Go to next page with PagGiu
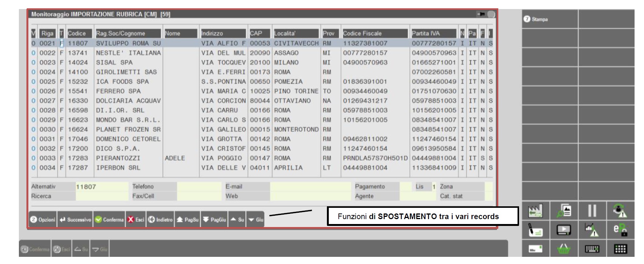This screenshot has width=644, height=264. (x=214, y=219)
